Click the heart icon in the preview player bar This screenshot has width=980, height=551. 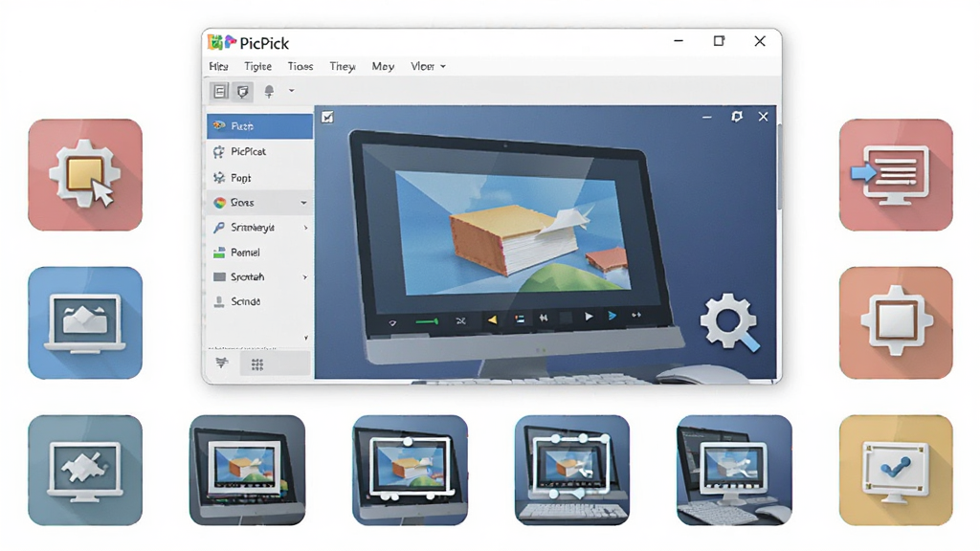point(392,323)
